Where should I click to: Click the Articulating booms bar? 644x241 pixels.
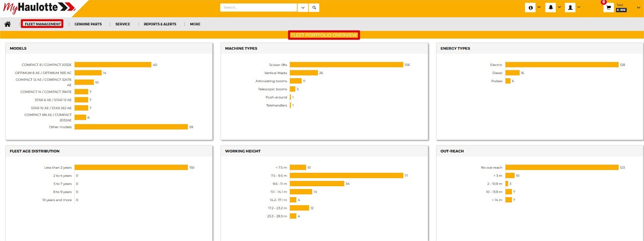(296, 81)
